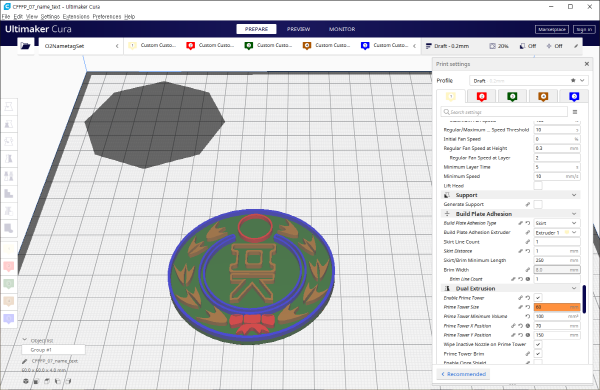The width and height of the screenshot is (600, 390).
Task: Click the Search settings field
Action: tap(504, 112)
